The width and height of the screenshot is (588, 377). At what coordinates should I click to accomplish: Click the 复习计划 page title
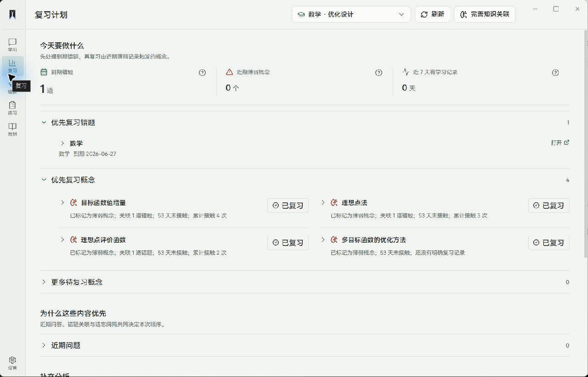coord(51,15)
